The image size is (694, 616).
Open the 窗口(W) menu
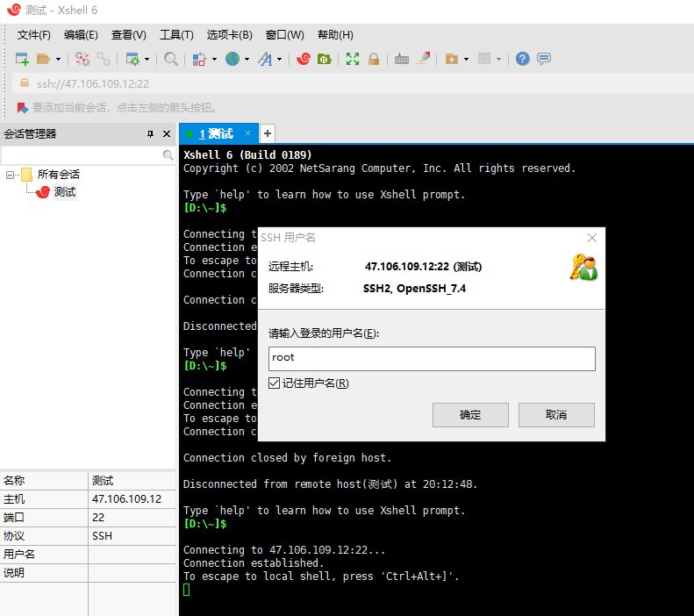(284, 35)
